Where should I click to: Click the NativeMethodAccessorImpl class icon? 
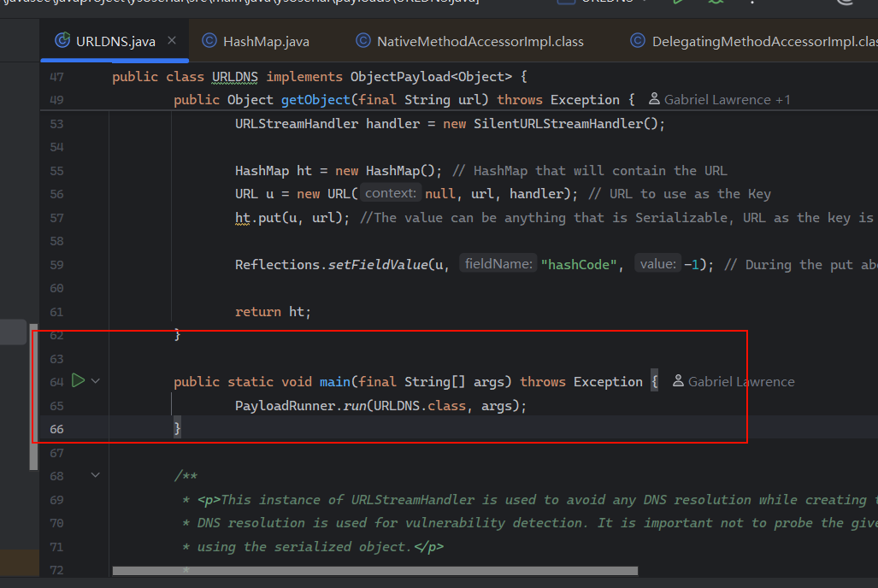coord(362,41)
